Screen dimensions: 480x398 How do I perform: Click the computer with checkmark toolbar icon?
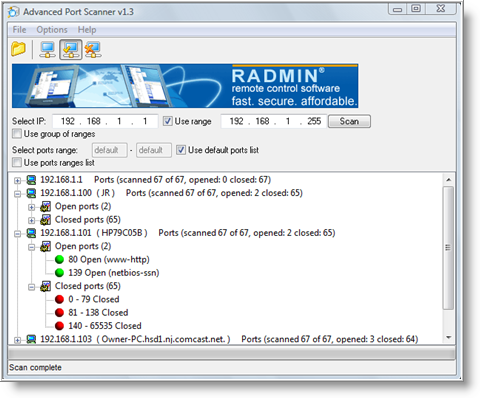pyautogui.click(x=71, y=50)
